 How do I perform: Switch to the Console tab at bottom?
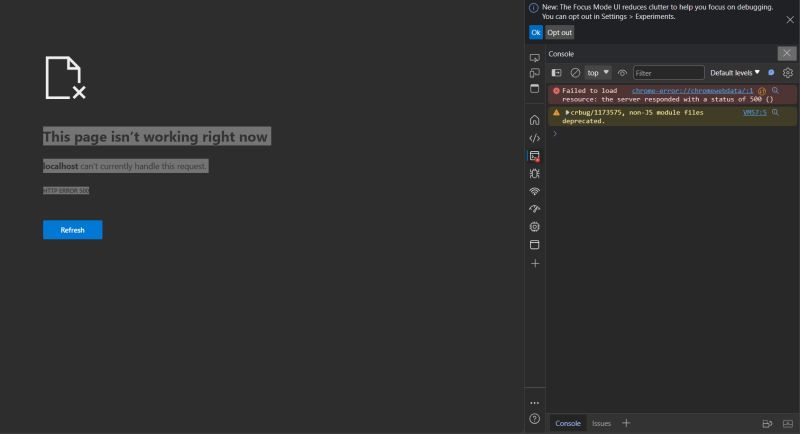coord(568,423)
